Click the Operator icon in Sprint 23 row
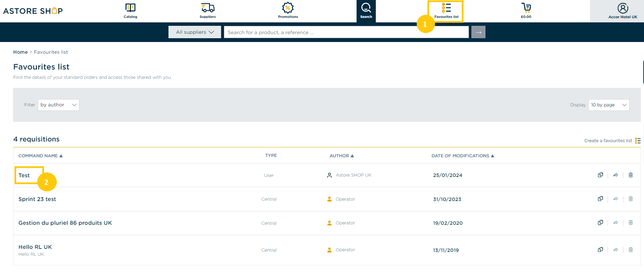This screenshot has height=275, width=644. [329, 199]
